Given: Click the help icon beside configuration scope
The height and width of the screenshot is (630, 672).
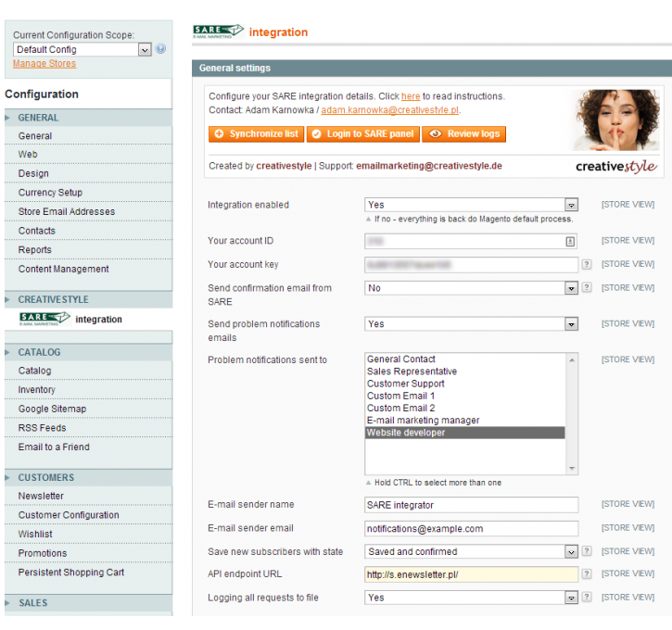Looking at the screenshot, I should click(160, 49).
